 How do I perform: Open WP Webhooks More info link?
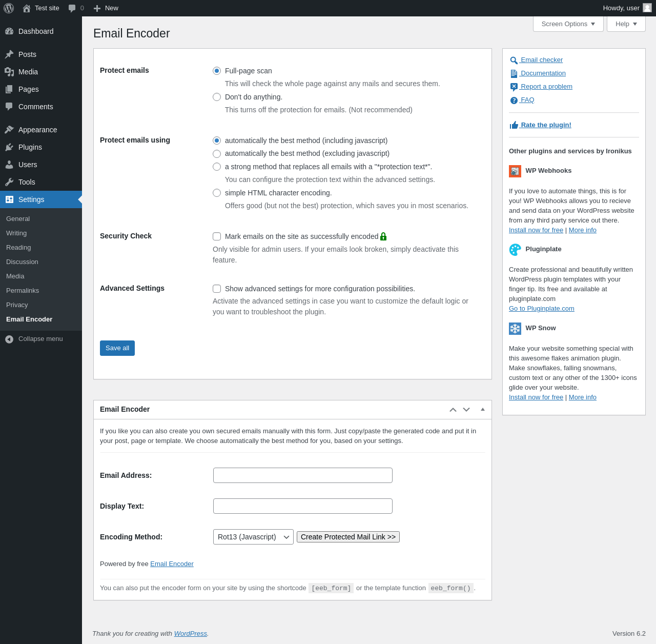tap(583, 230)
